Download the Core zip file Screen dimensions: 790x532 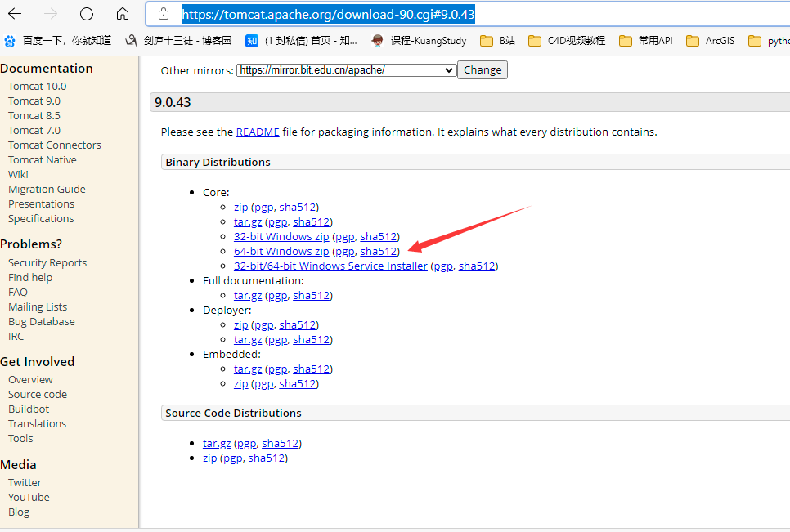pyautogui.click(x=240, y=208)
